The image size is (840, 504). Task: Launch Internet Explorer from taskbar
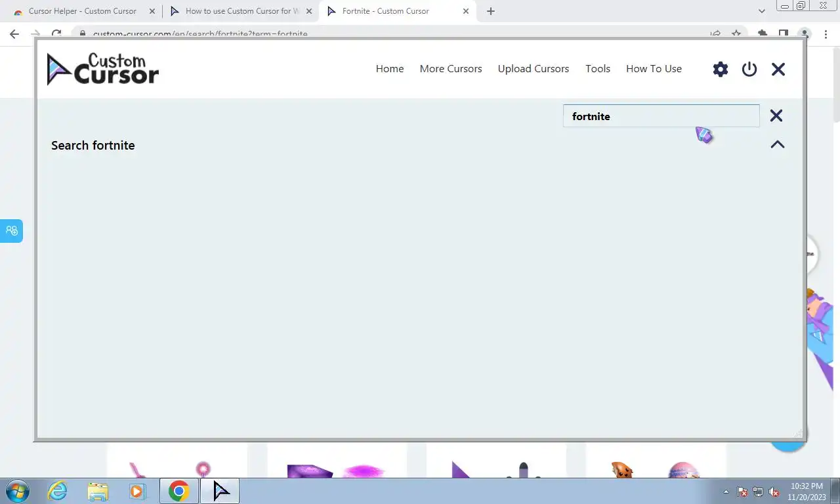coord(58,491)
